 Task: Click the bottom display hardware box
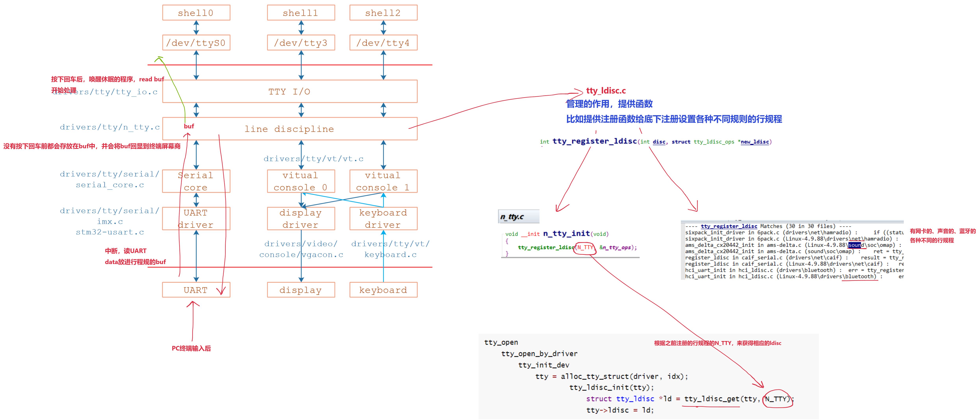coord(301,290)
